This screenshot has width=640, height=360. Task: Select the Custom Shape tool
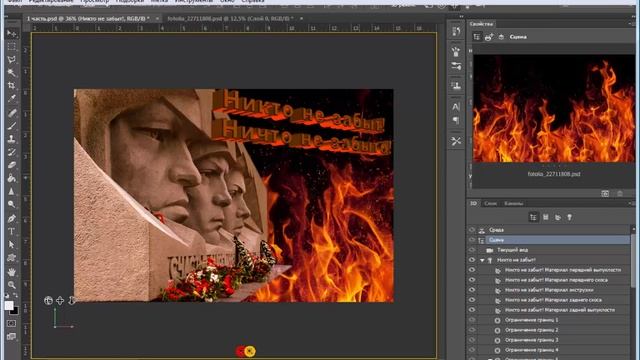(x=11, y=258)
